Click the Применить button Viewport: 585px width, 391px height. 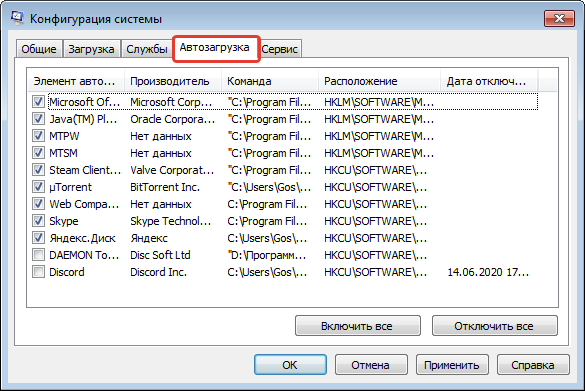[x=452, y=365]
